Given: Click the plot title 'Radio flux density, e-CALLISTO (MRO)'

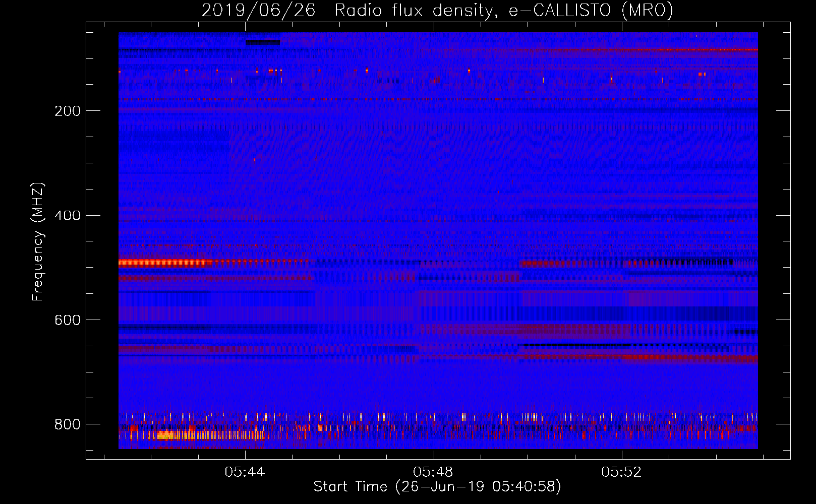Looking at the screenshot, I should [x=504, y=10].
